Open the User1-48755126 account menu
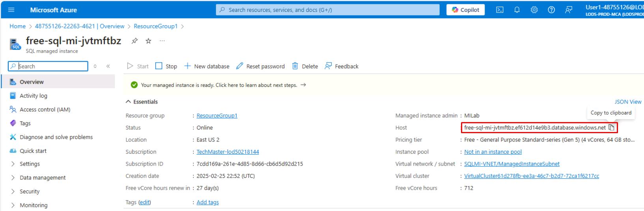The image size is (644, 211). (614, 10)
